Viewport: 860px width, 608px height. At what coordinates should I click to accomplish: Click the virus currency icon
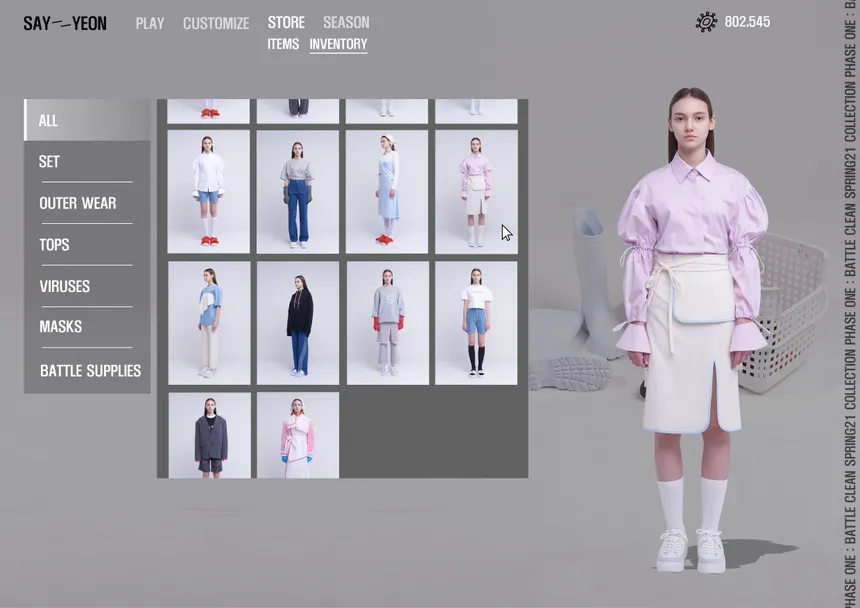click(706, 22)
